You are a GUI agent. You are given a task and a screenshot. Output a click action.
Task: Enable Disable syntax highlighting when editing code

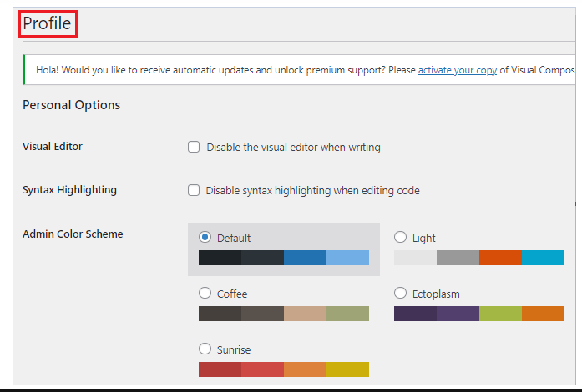click(x=194, y=190)
